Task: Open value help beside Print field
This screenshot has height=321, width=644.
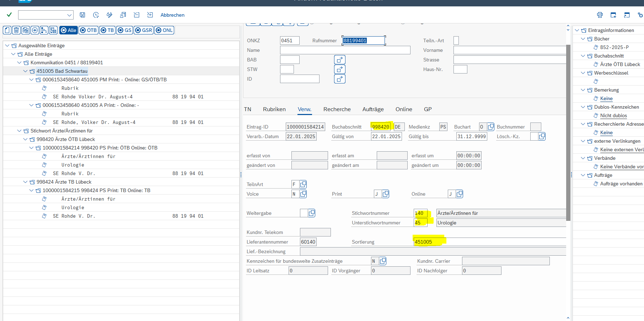Action: point(386,194)
